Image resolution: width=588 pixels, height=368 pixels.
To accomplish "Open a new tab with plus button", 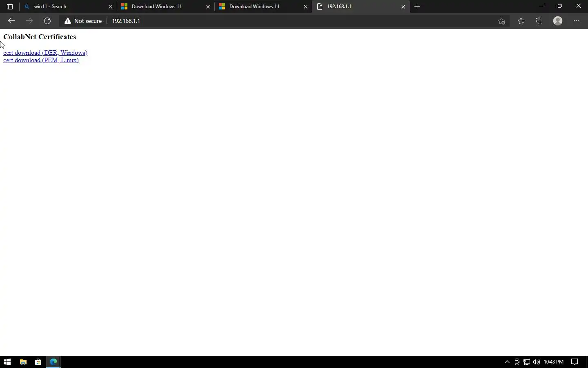I will point(417,7).
